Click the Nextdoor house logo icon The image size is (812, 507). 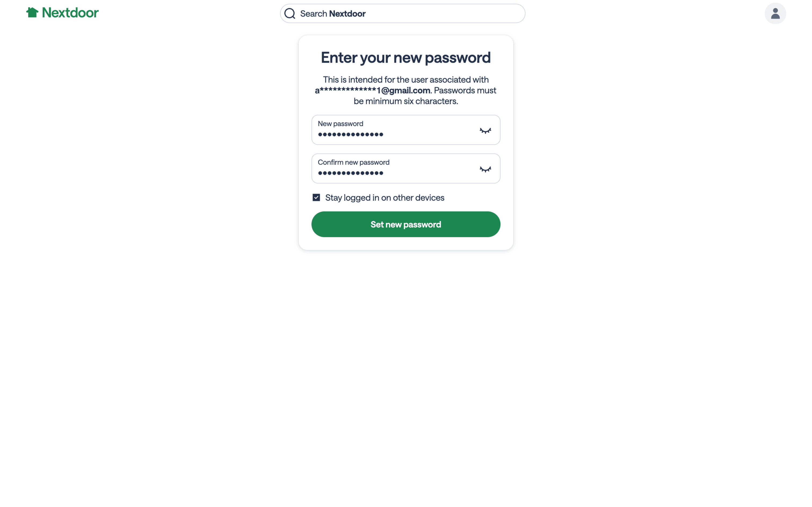[32, 12]
